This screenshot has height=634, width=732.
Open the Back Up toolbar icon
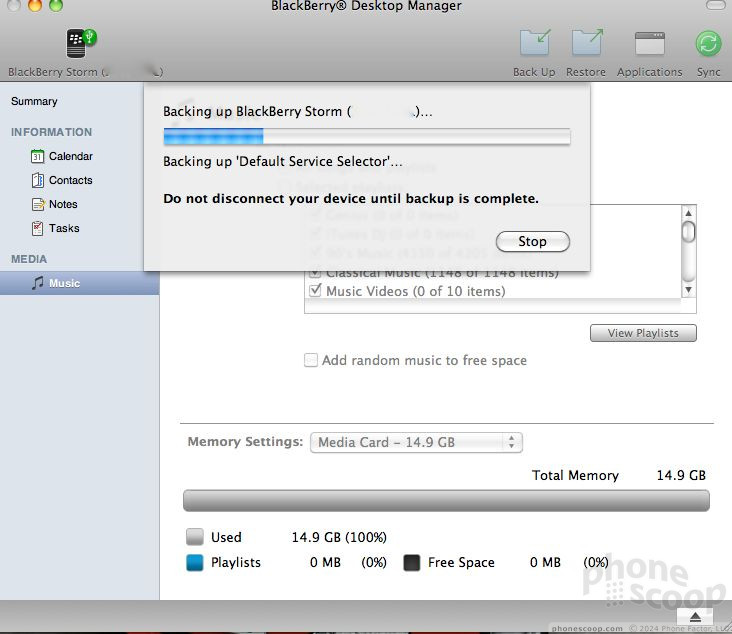pyautogui.click(x=535, y=42)
